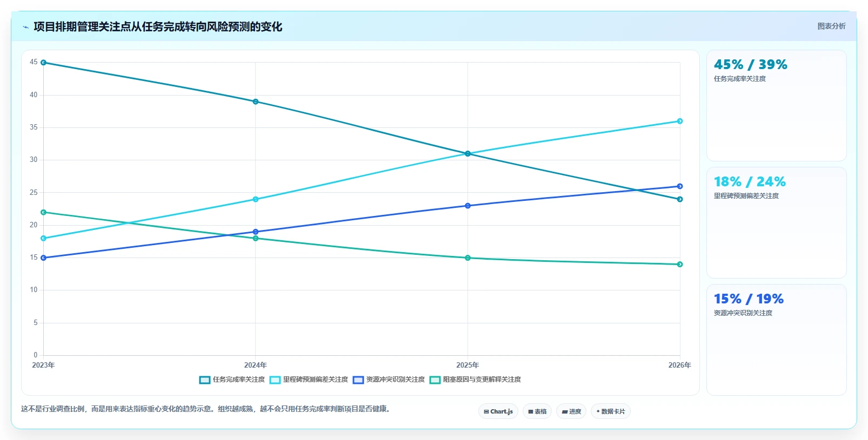The image size is (868, 440).
Task: Click the y-axis value 0
Action: coord(36,355)
